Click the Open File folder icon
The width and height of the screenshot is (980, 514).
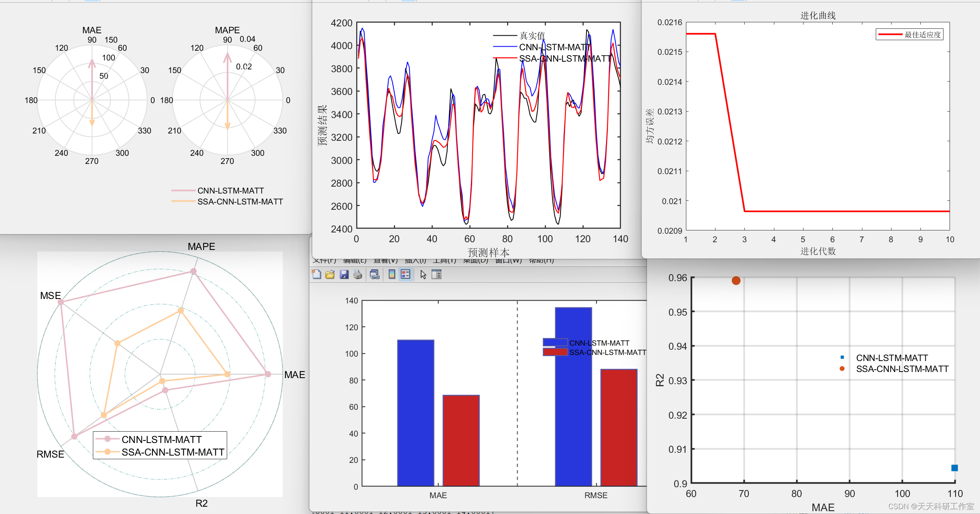coord(330,275)
